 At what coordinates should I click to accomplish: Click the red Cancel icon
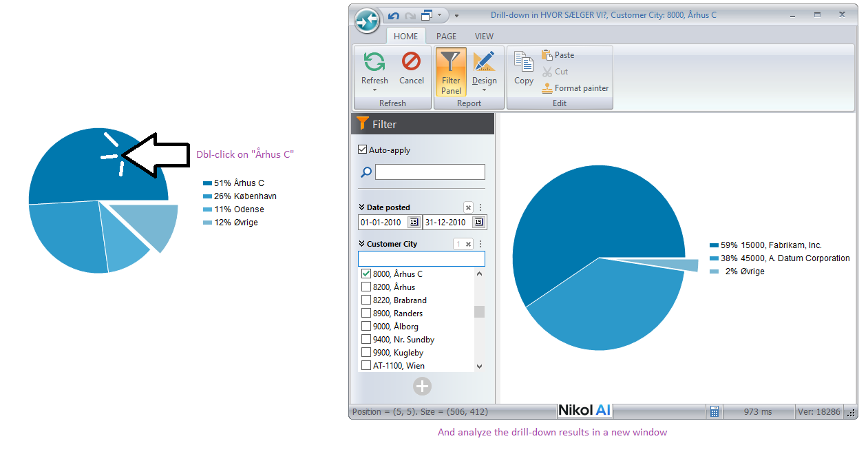click(x=411, y=61)
